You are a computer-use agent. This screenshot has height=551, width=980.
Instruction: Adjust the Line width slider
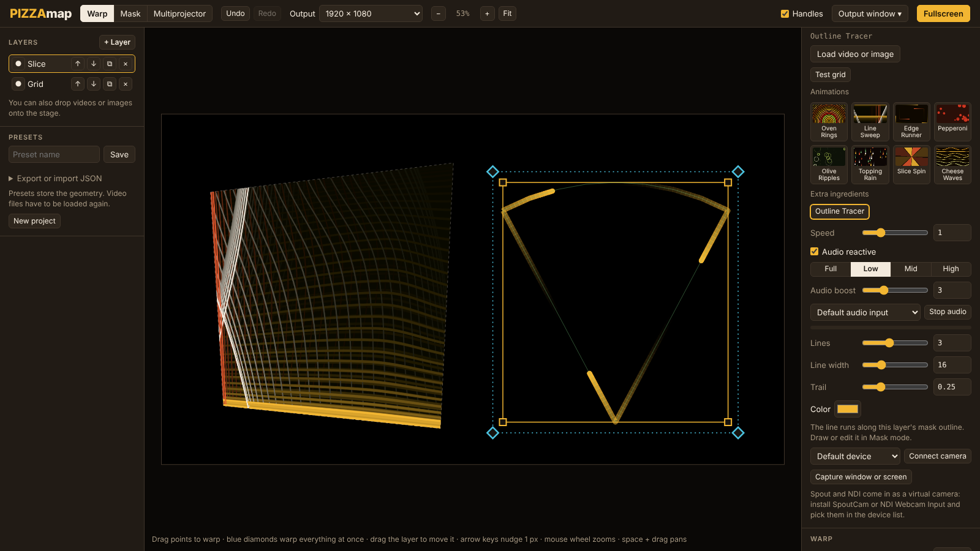click(x=895, y=365)
